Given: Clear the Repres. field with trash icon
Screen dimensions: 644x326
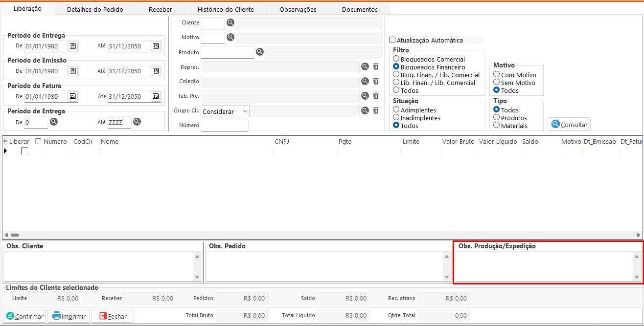Looking at the screenshot, I should (x=376, y=66).
